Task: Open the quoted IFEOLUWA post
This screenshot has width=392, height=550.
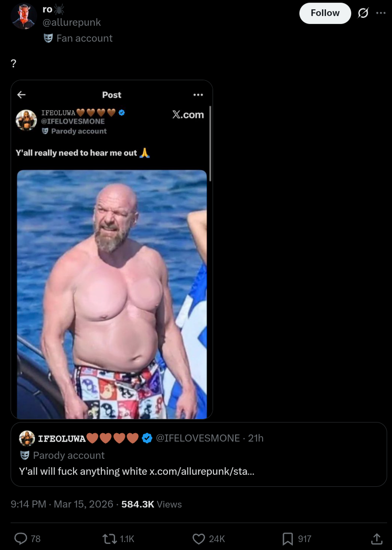Action: [199, 454]
